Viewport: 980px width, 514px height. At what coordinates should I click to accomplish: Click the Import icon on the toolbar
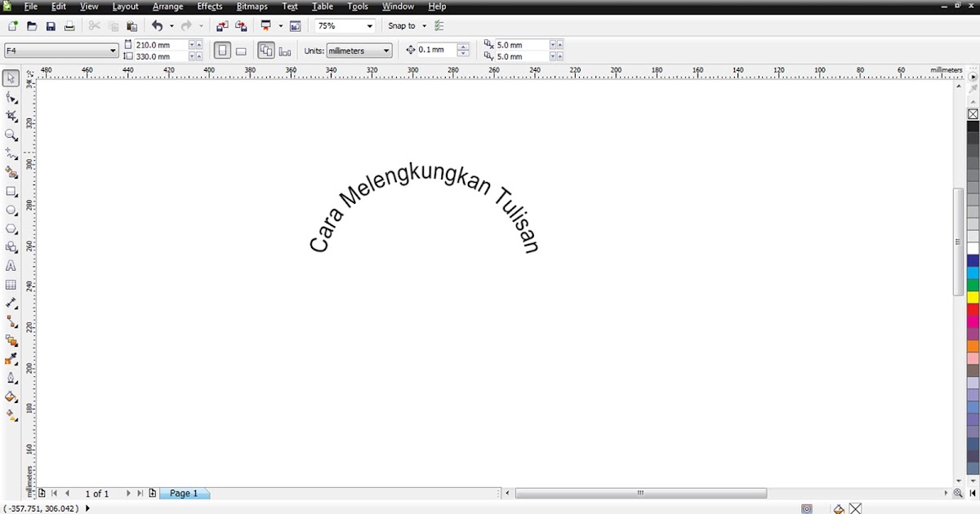[x=221, y=25]
